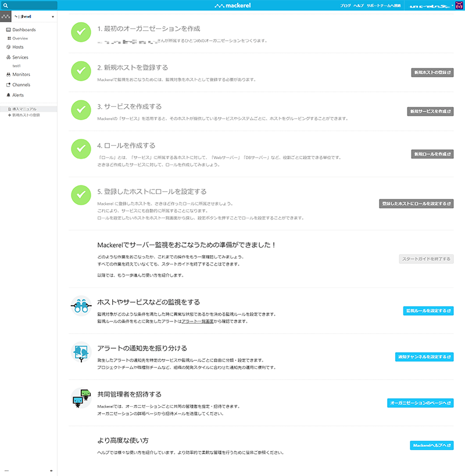Click the organization icon in sidebar
Viewport: 465px width, 476px height.
5,17
